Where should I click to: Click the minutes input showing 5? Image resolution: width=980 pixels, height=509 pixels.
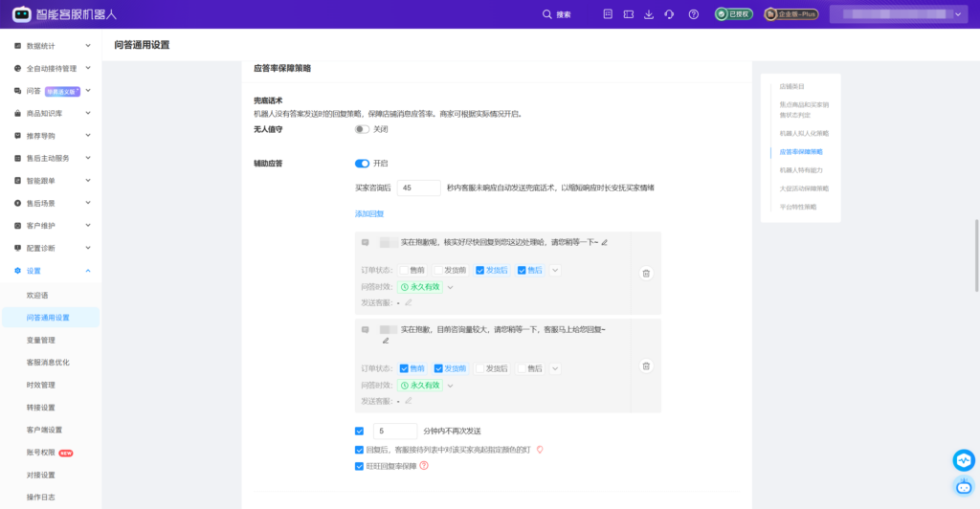[395, 431]
